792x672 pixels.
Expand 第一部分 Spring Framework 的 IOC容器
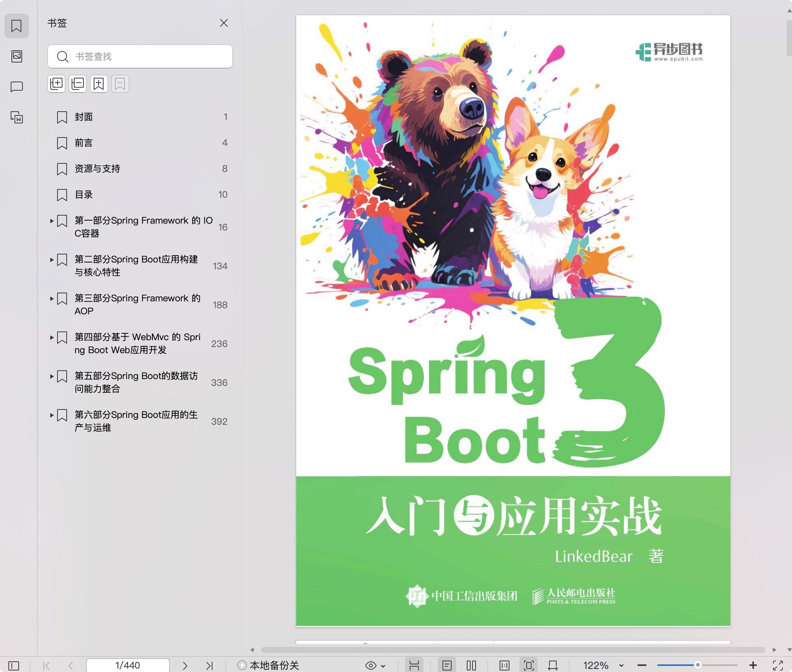point(52,221)
